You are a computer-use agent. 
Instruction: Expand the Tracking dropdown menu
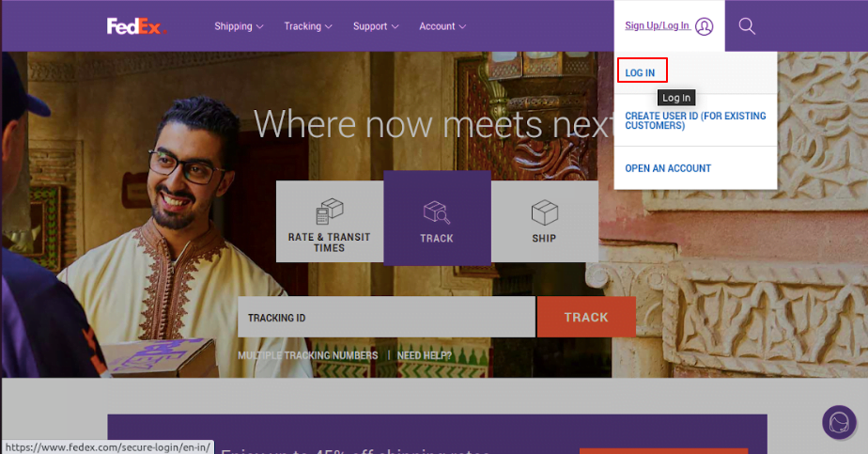(x=307, y=26)
